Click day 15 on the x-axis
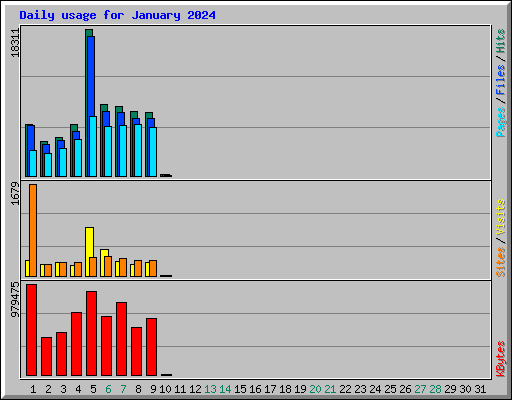512x400 pixels. coord(240,389)
